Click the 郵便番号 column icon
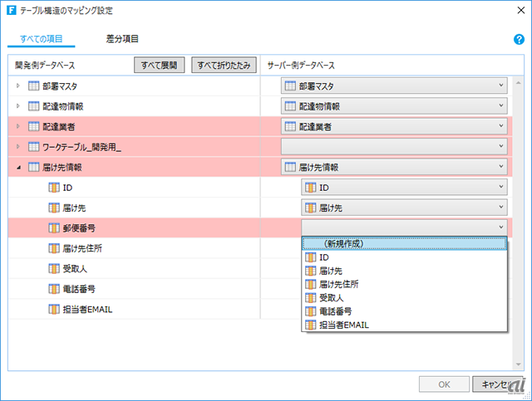The image size is (532, 401). tap(54, 227)
